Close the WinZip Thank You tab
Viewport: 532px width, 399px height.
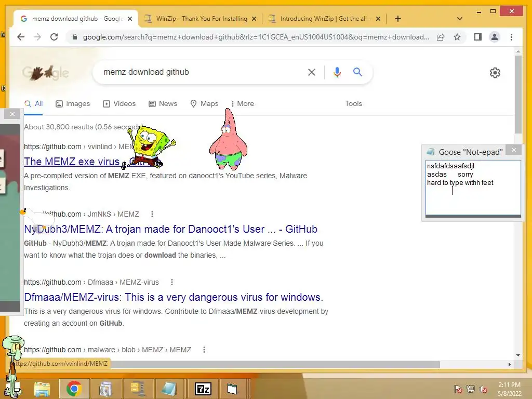(x=254, y=19)
